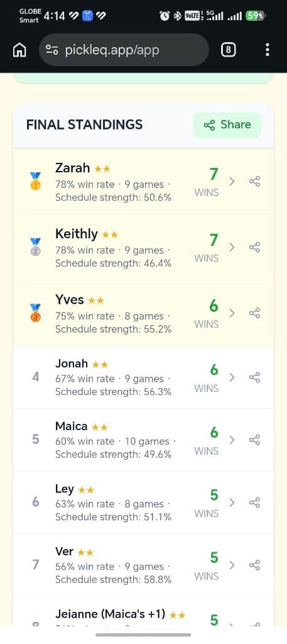Share Zarah's result via share icon

point(254,182)
